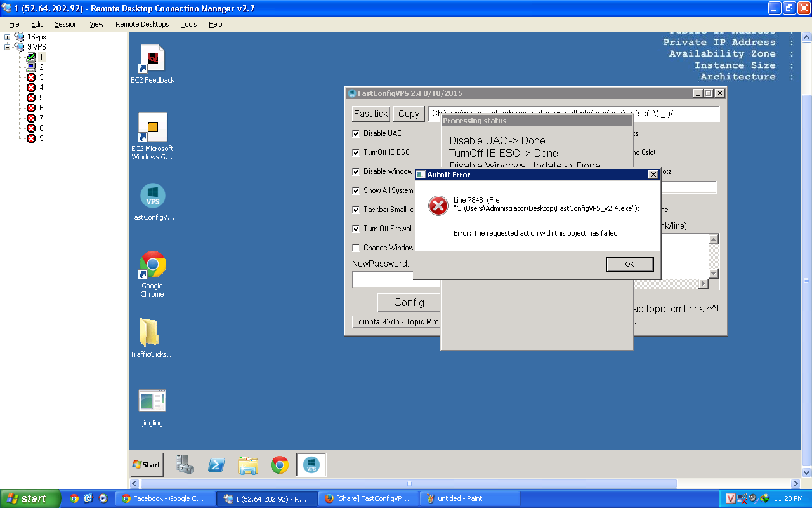Open Chrome from the remote taskbar
Viewport: 812px width, 508px height.
[x=280, y=465]
